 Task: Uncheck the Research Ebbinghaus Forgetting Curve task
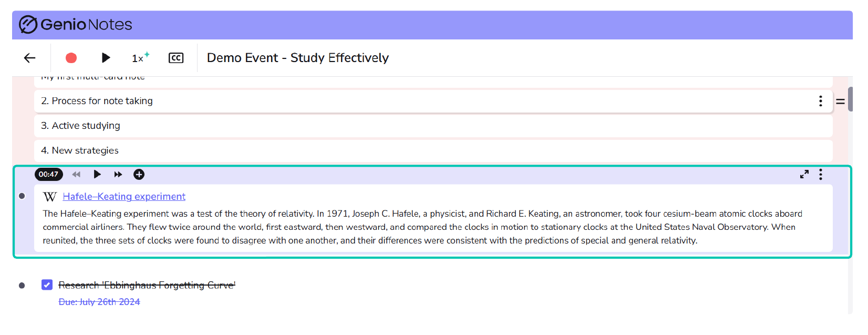47,285
